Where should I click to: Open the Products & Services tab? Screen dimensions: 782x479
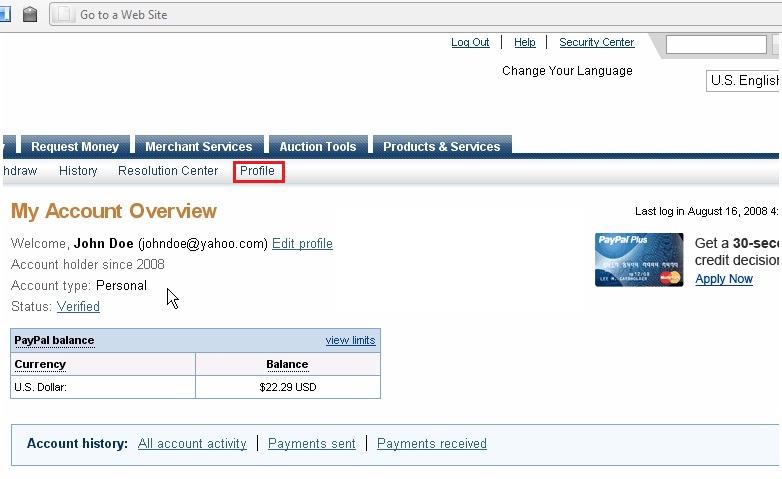pos(441,146)
